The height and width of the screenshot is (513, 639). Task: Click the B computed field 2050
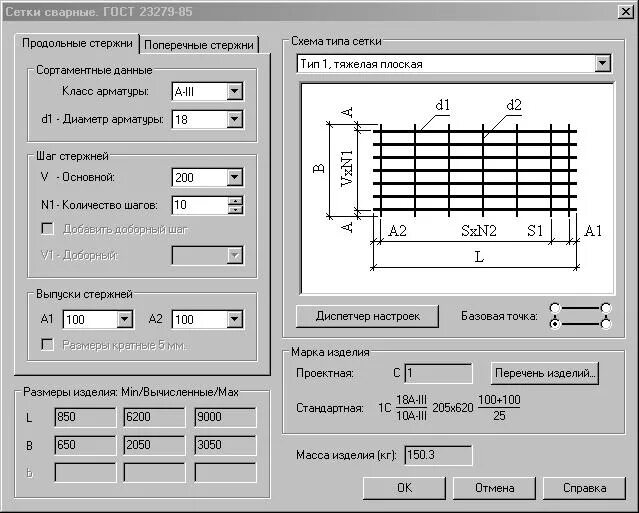[x=154, y=445]
